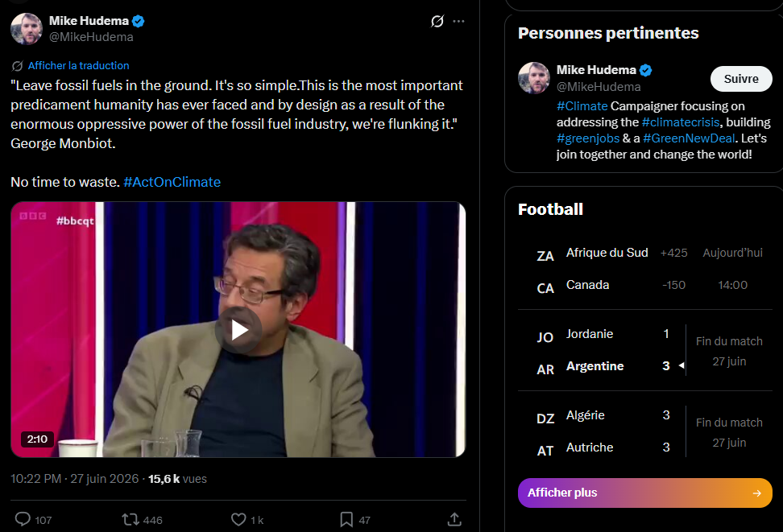This screenshot has width=783, height=532.
Task: Click the reply comment icon
Action: click(x=23, y=519)
